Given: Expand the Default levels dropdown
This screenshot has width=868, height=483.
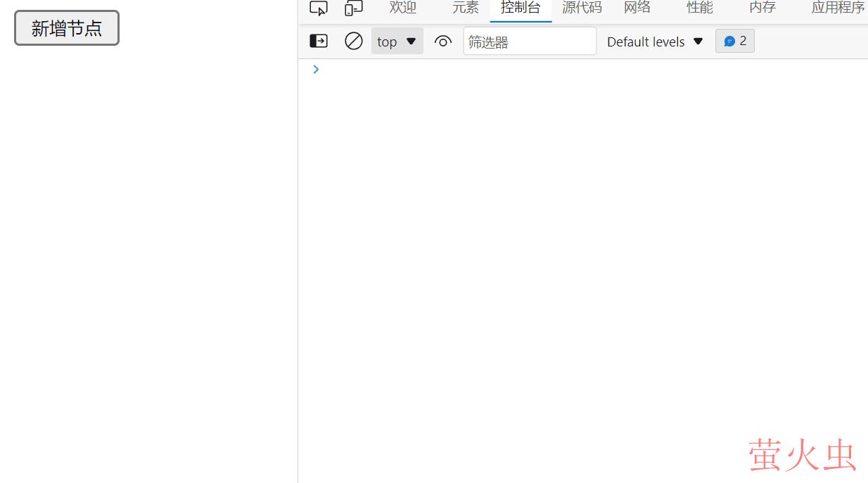Looking at the screenshot, I should [655, 42].
